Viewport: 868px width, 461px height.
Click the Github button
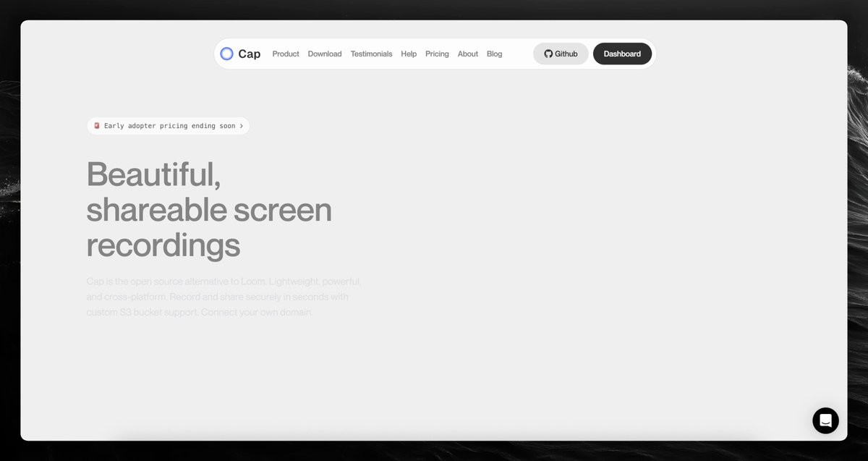pos(561,54)
